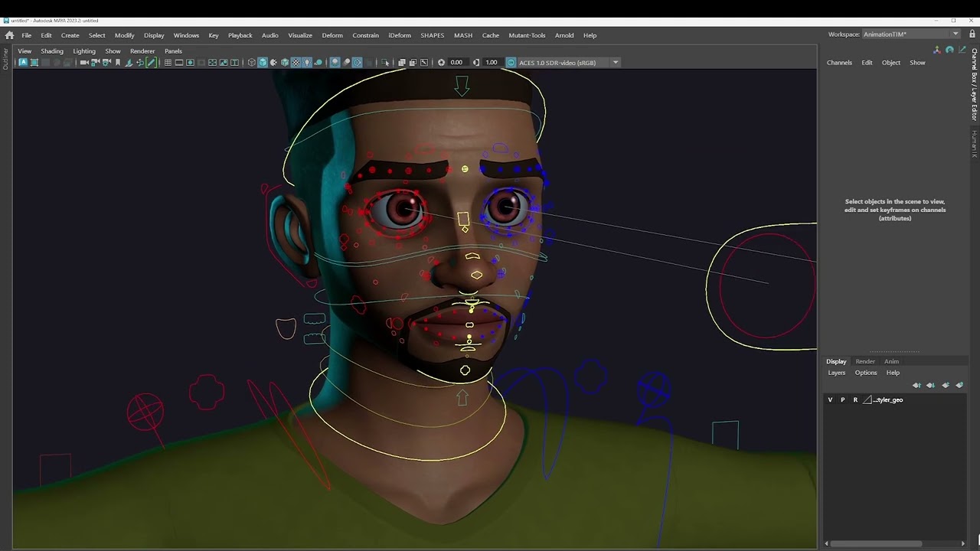Click the teal speed-dial icon above Channels menu
The height and width of the screenshot is (551, 980).
(949, 50)
